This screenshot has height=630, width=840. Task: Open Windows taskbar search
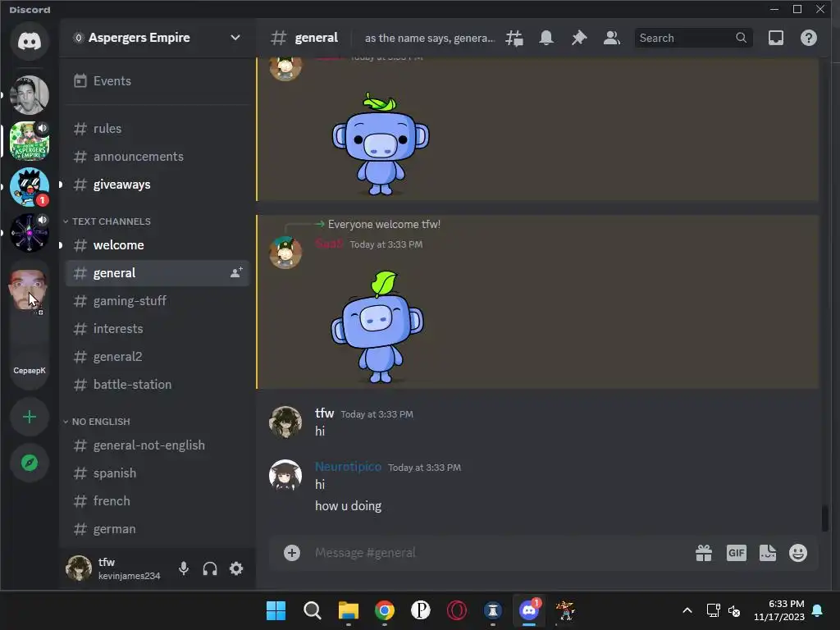313,610
